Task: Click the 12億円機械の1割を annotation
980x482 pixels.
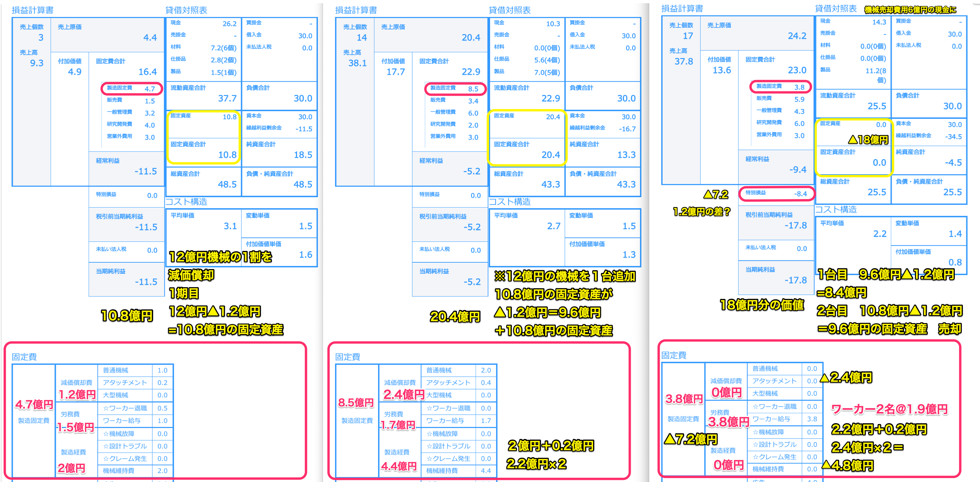Action: [220, 257]
